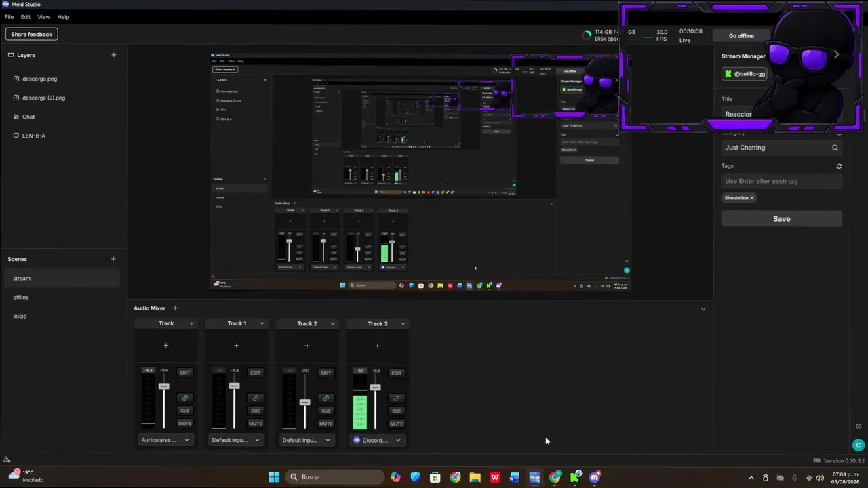Open the Track 2 header dropdown
Image resolution: width=868 pixels, height=488 pixels.
click(x=332, y=324)
